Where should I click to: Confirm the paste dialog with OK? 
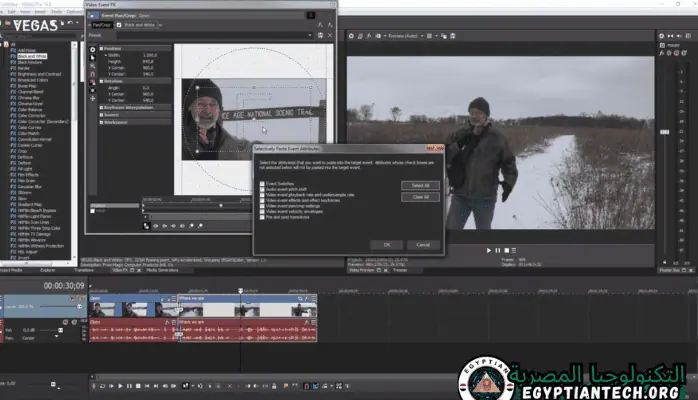tap(385, 244)
